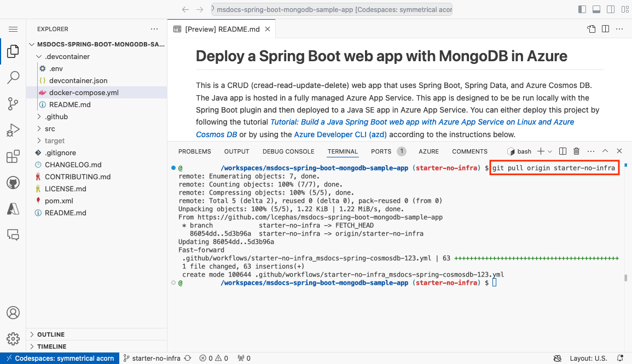Open the Extensions marketplace

click(13, 156)
